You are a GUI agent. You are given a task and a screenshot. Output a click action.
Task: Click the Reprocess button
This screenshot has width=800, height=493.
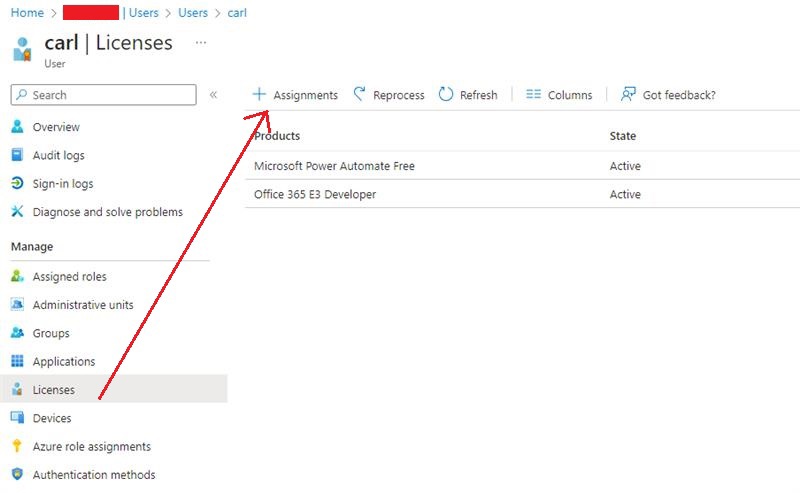(389, 95)
